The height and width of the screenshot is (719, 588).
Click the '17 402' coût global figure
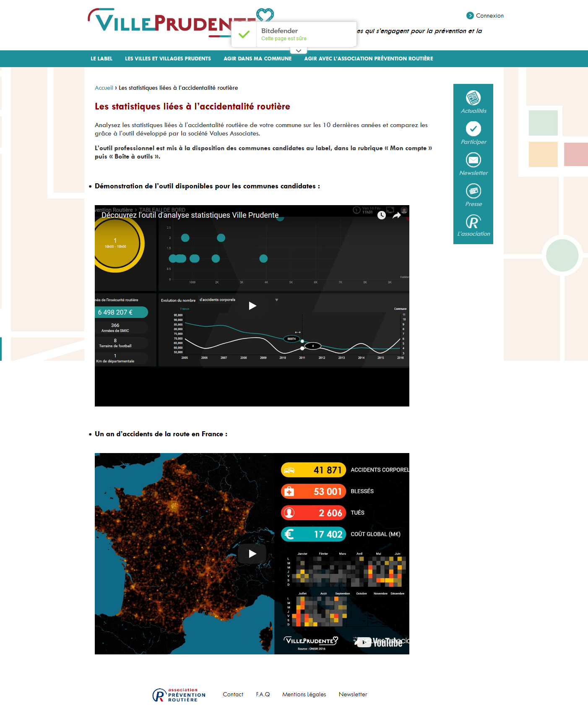328,534
